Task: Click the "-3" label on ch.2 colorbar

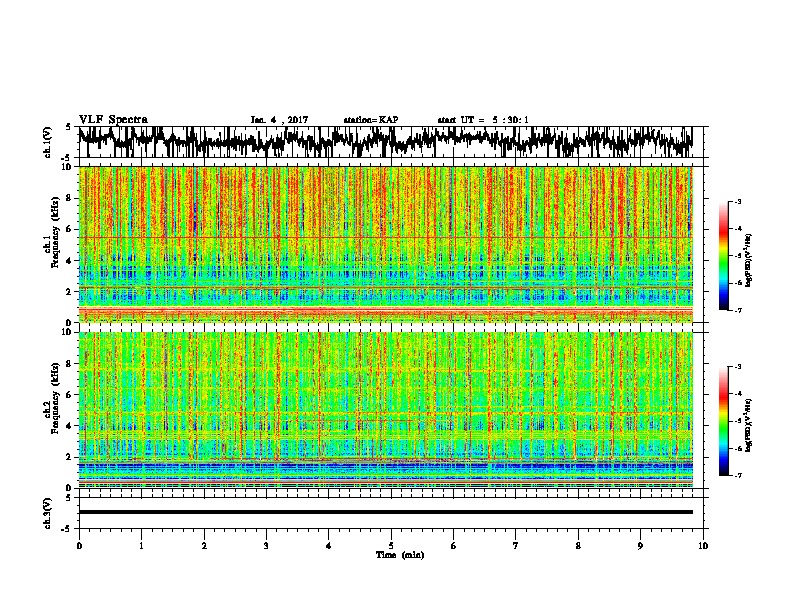Action: [737, 367]
